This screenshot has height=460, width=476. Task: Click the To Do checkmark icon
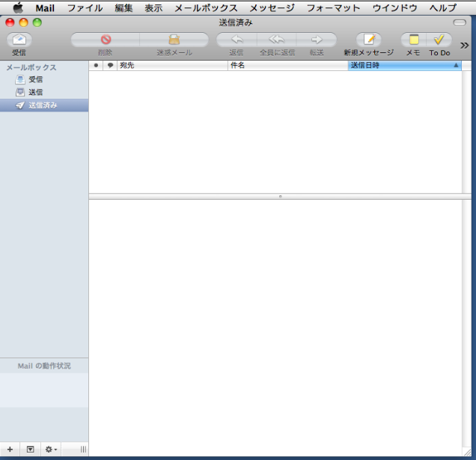(x=439, y=40)
